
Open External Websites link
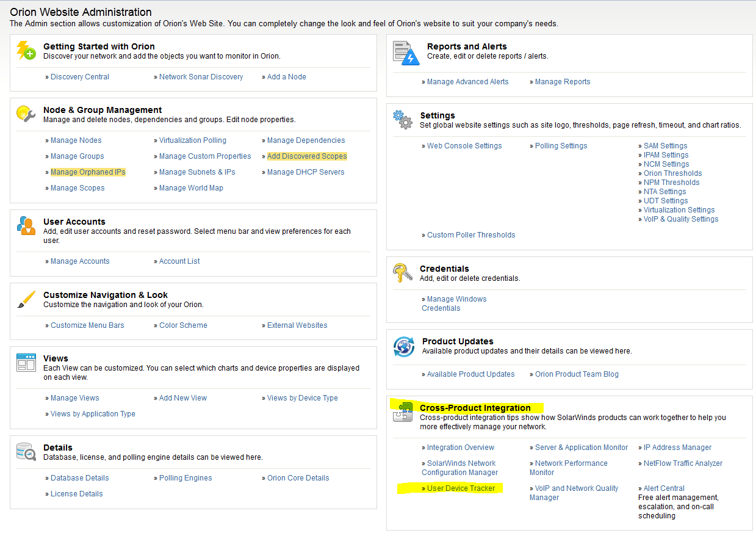point(297,325)
